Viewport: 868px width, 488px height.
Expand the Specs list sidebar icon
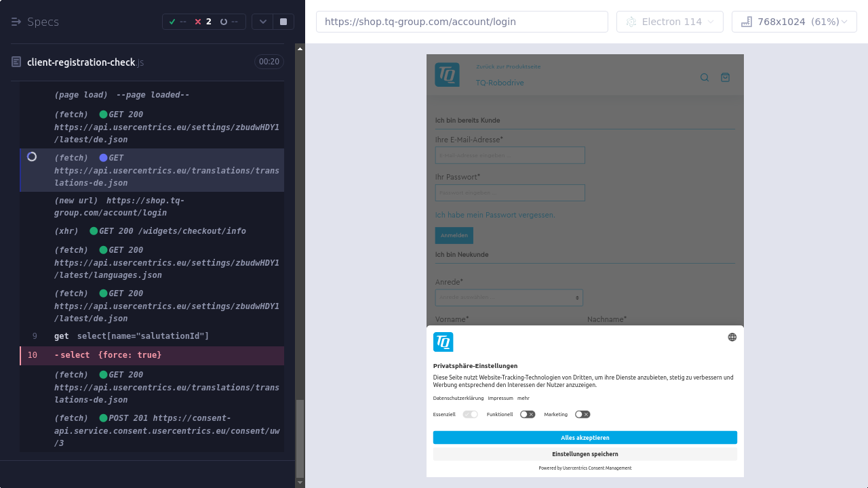click(x=16, y=22)
